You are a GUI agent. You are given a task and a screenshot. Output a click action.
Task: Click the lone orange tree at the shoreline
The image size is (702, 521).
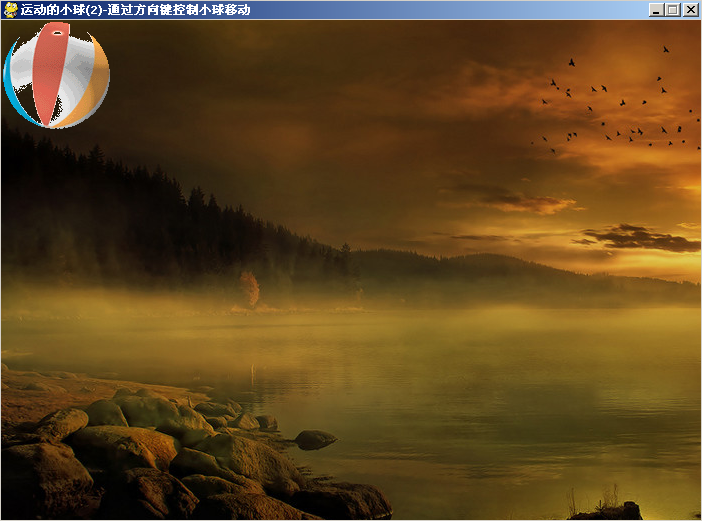[249, 289]
